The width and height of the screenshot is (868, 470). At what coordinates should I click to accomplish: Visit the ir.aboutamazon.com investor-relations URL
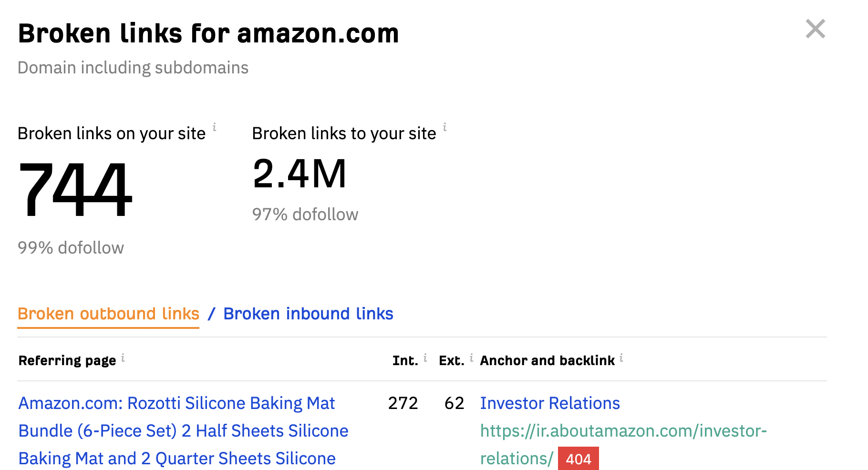click(623, 431)
